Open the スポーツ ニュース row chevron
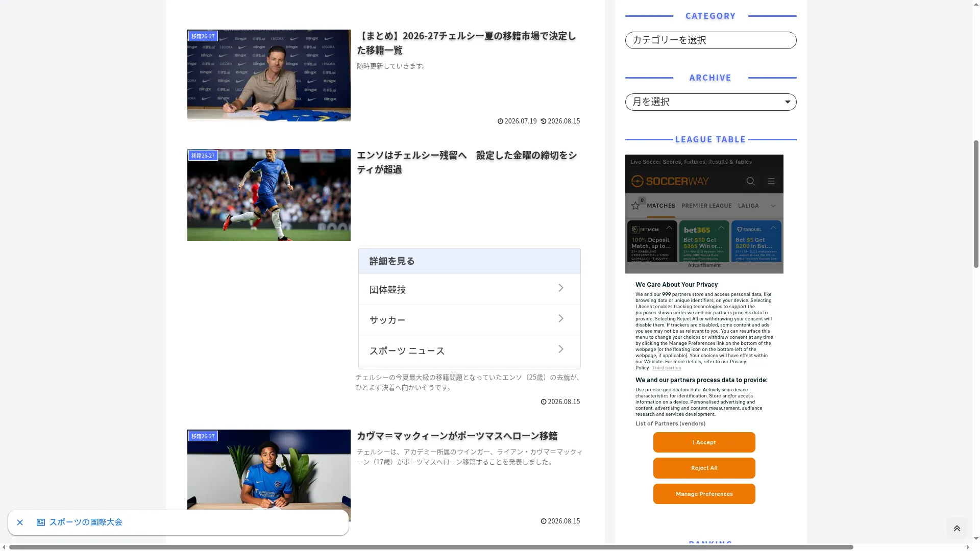The image size is (980, 551). pyautogui.click(x=561, y=349)
